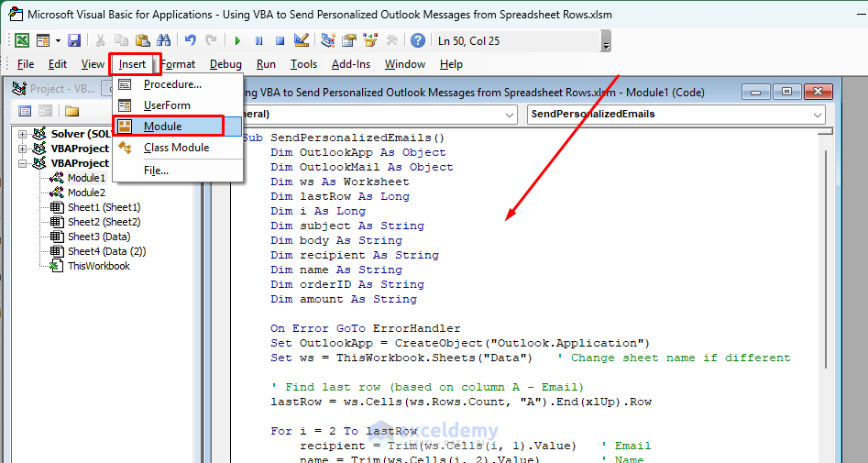Screen dimensions: 868x463
Task: Choose UserForm from Insert menu
Action: pos(178,105)
